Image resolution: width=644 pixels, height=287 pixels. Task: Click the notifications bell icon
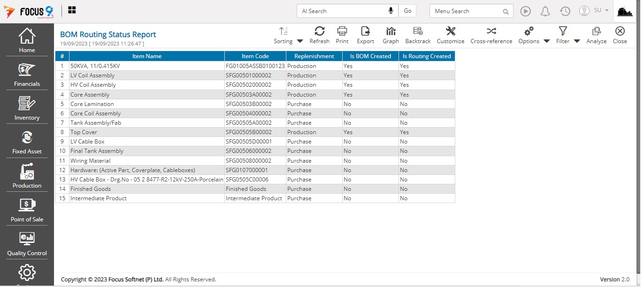pyautogui.click(x=545, y=11)
